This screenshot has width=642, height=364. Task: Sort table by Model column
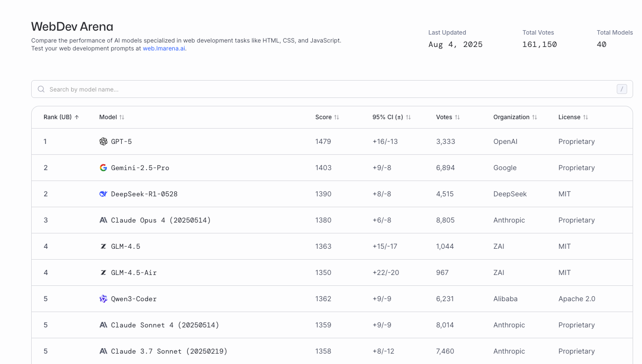click(112, 117)
